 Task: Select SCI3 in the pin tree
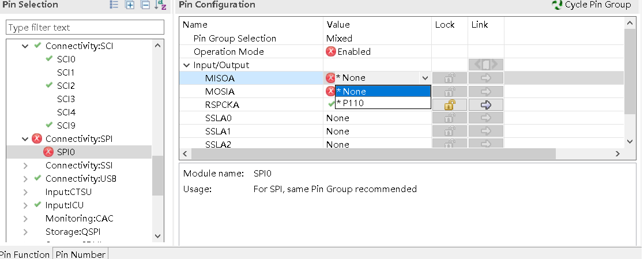66,99
